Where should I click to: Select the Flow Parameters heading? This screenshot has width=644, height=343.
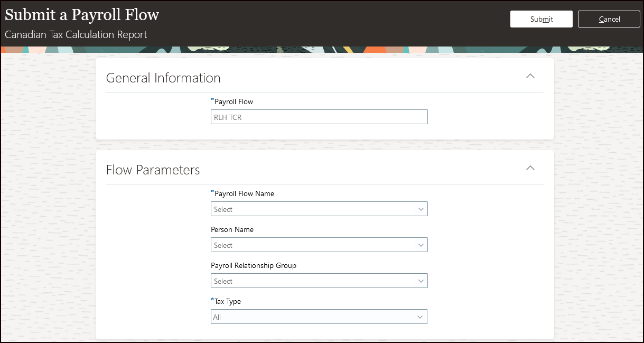[x=153, y=170]
